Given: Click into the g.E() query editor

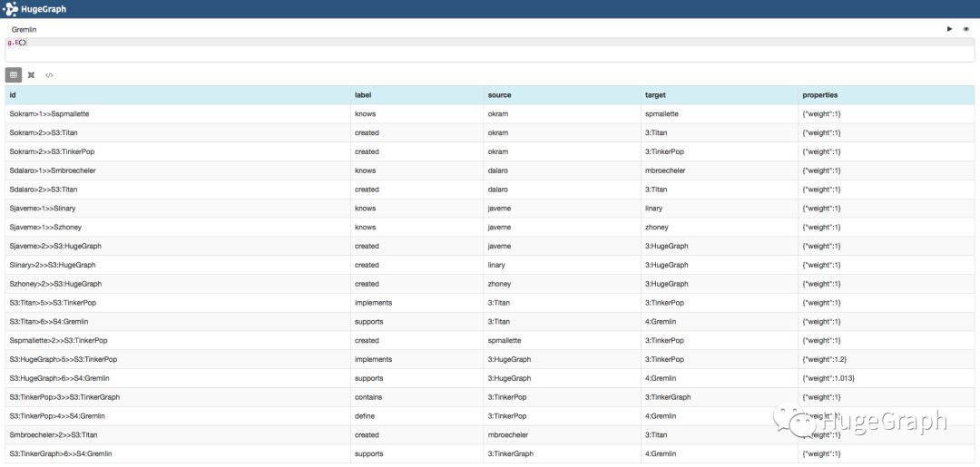Looking at the screenshot, I should click(x=490, y=49).
